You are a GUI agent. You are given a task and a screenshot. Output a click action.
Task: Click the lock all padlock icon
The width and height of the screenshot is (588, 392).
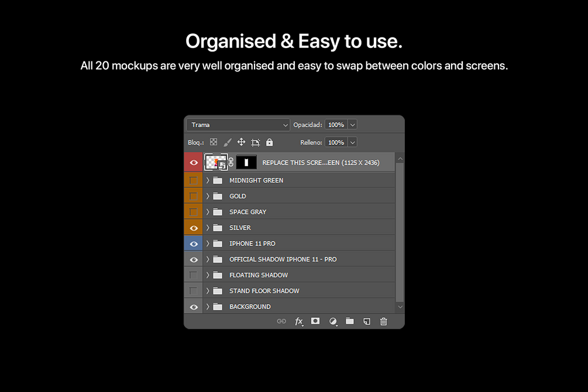click(269, 142)
